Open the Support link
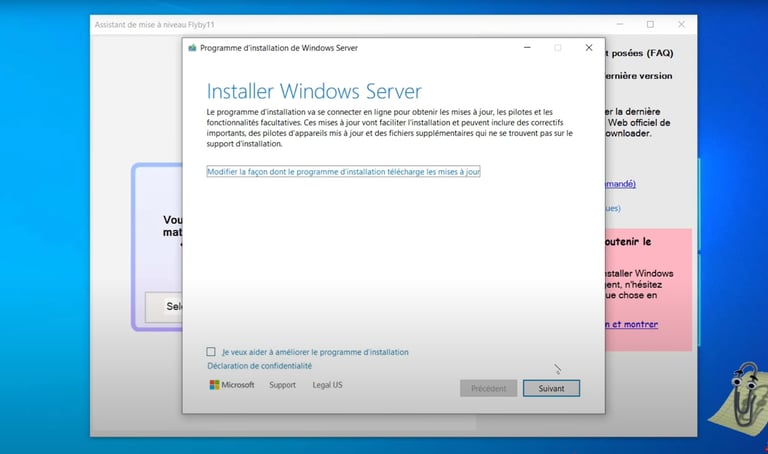This screenshot has width=768, height=454. point(283,385)
